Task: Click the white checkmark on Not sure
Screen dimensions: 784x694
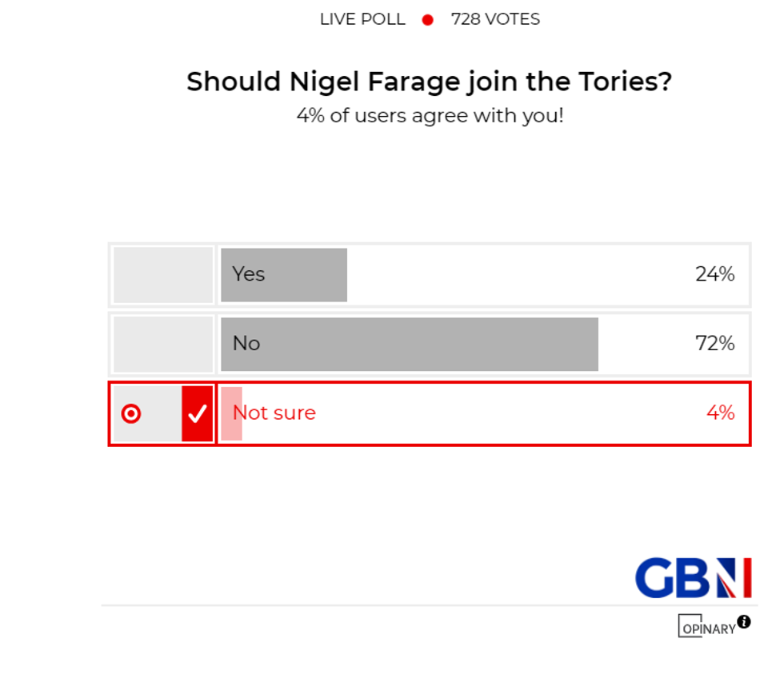Action: 197,413
